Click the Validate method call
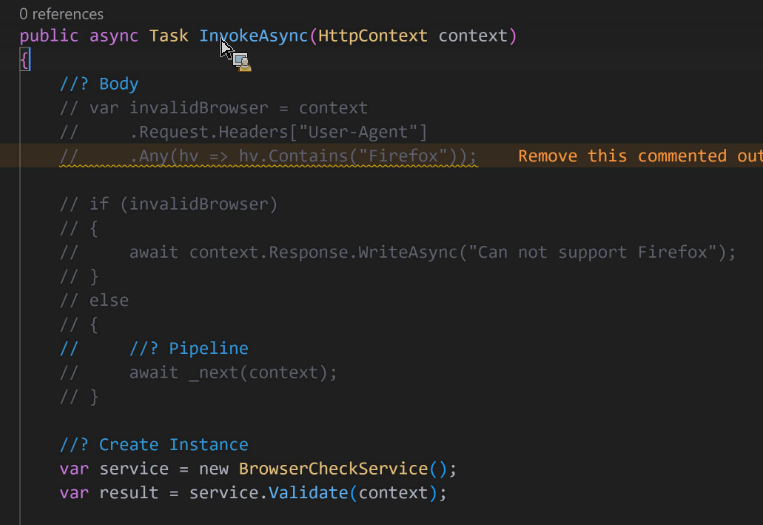763x525 pixels. point(309,493)
